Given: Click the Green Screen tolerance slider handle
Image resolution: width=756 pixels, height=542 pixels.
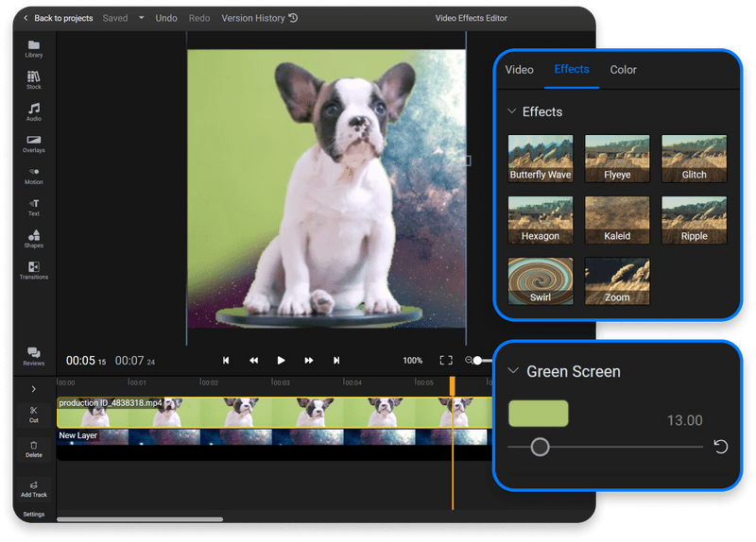Looking at the screenshot, I should 540,447.
